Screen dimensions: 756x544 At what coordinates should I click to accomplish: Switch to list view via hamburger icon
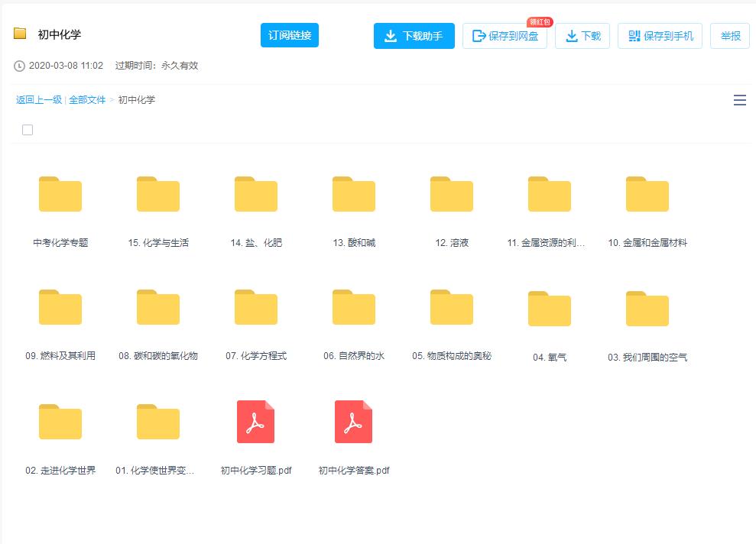click(739, 100)
